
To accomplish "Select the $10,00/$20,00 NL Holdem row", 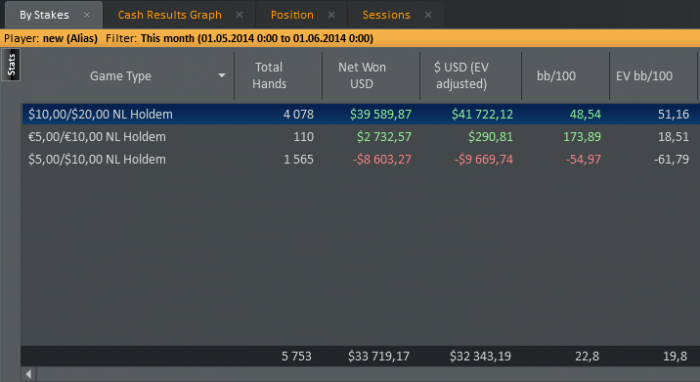I will pos(361,114).
